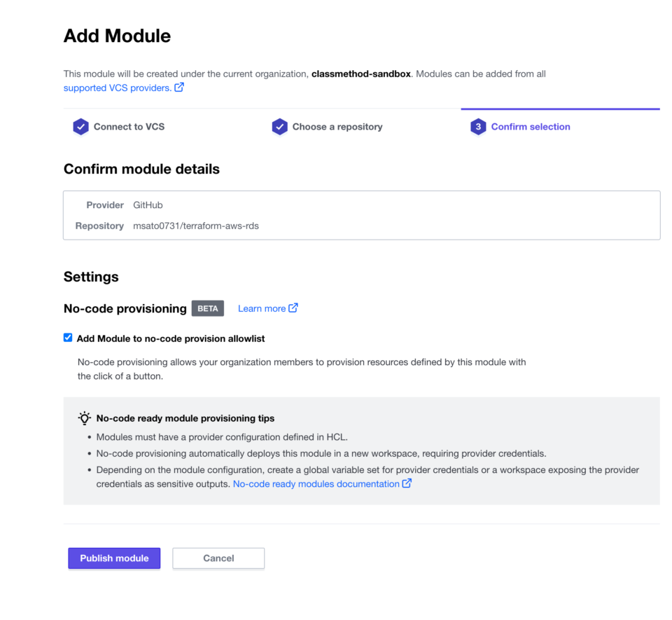Click the Cancel button
672x620 pixels.
pos(218,558)
